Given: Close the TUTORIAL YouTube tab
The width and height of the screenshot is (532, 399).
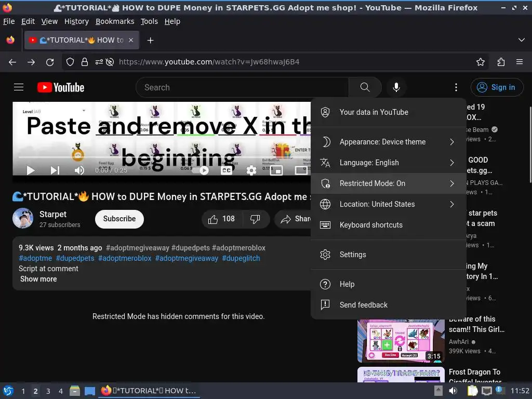Looking at the screenshot, I should 131,40.
